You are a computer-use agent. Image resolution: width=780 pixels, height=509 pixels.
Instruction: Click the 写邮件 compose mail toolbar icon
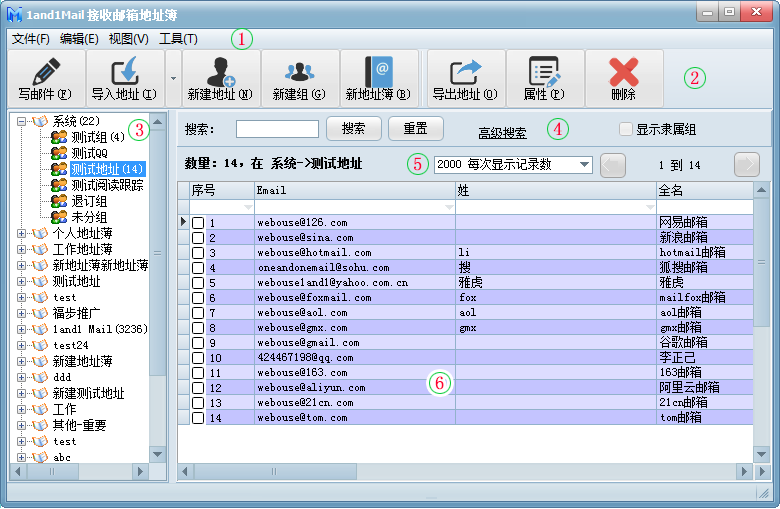[46, 72]
